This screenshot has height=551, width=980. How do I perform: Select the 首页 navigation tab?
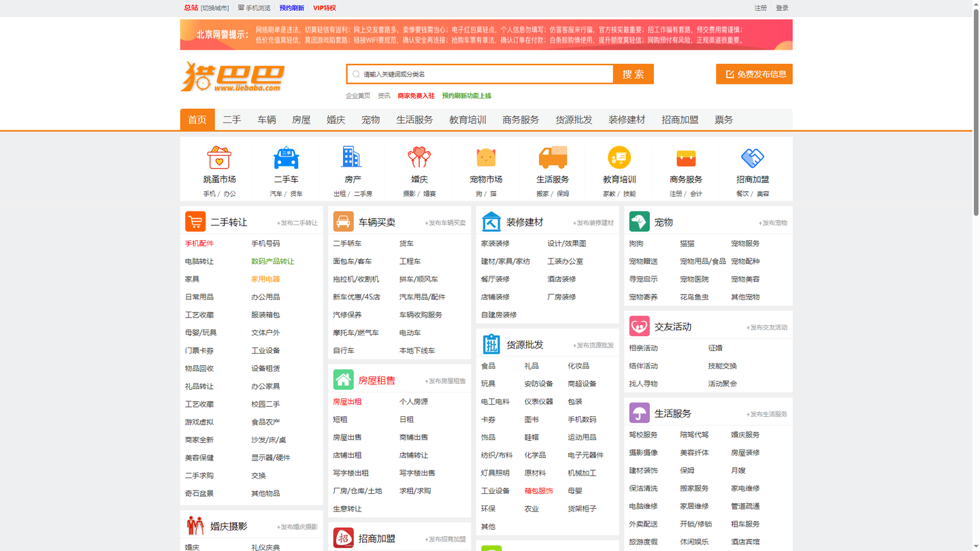pos(197,120)
